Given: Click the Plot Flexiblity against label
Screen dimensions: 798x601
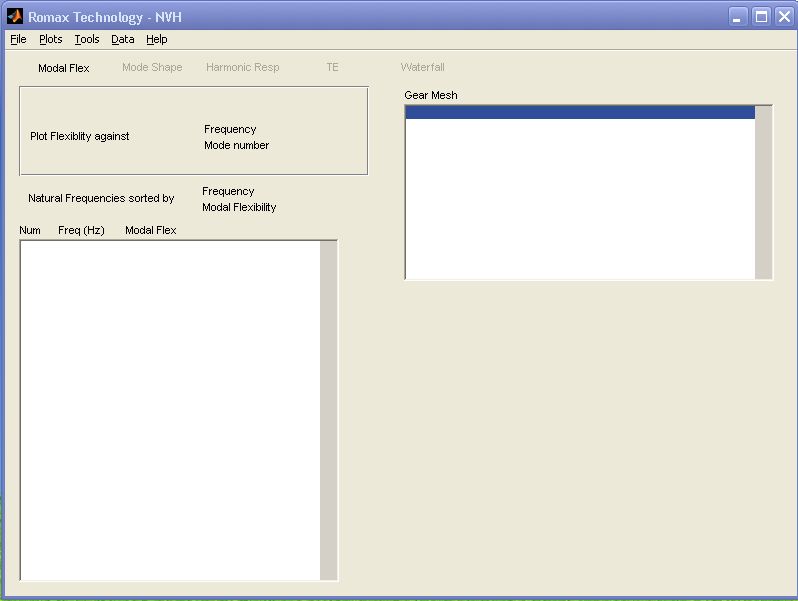Looking at the screenshot, I should (x=80, y=136).
